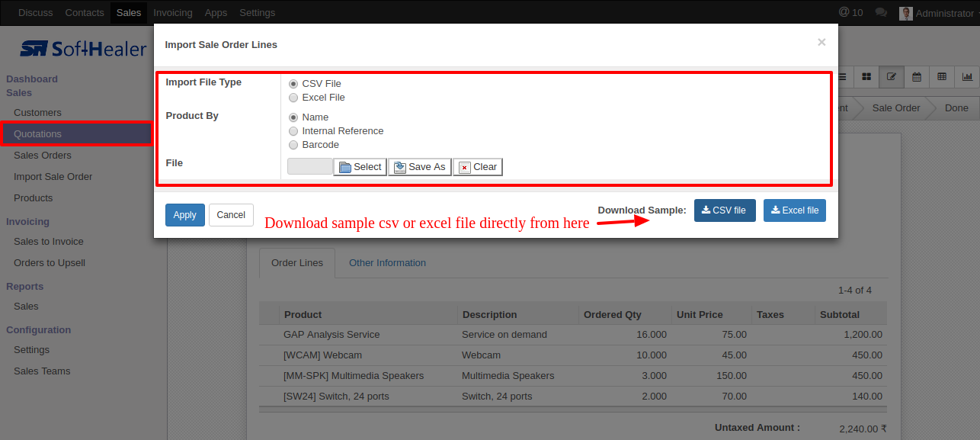The image size is (980, 440).
Task: Select the [MM-SPK] Multimedia Speakers row
Action: (x=573, y=376)
